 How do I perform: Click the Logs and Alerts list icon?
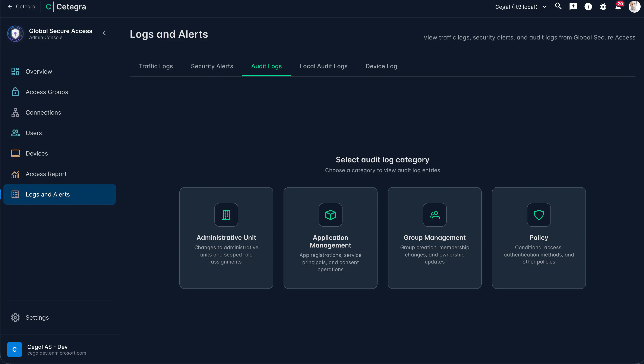15,195
